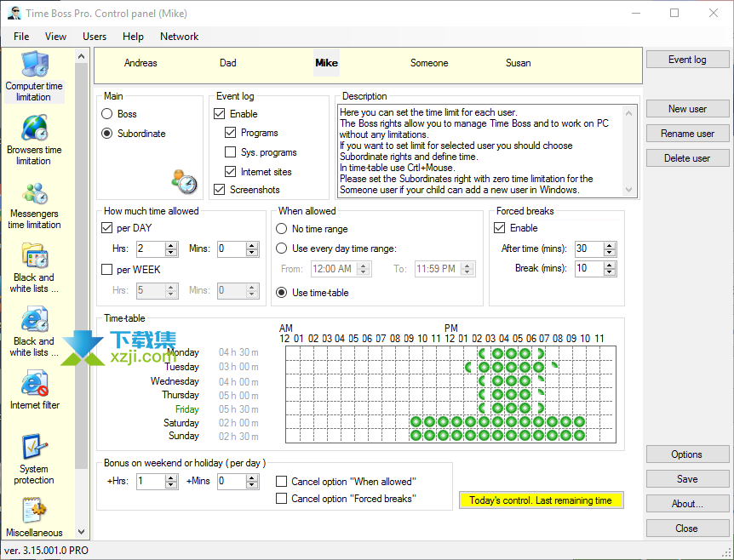Select No time range option
734x560 pixels.
[281, 229]
